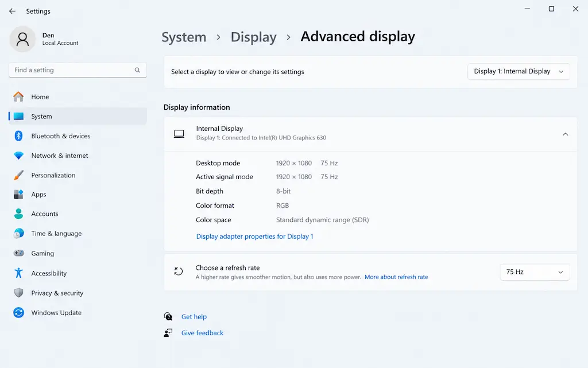
Task: Open Windows Update page
Action: click(78, 312)
